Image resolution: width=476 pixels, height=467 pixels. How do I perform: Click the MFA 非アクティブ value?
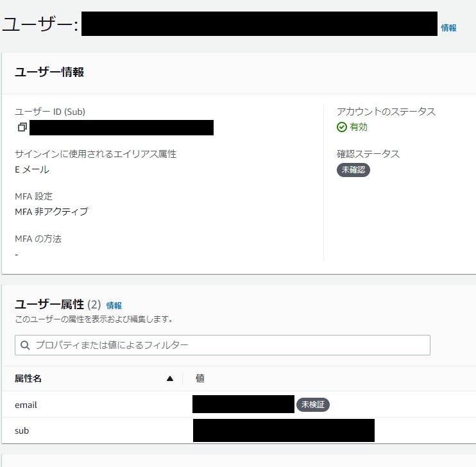pos(51,211)
